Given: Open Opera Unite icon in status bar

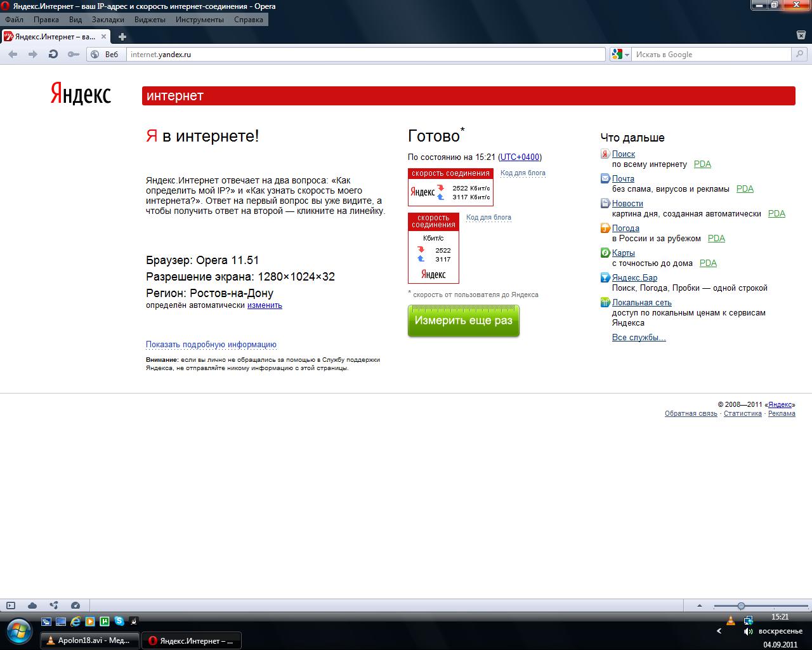Looking at the screenshot, I should point(54,606).
